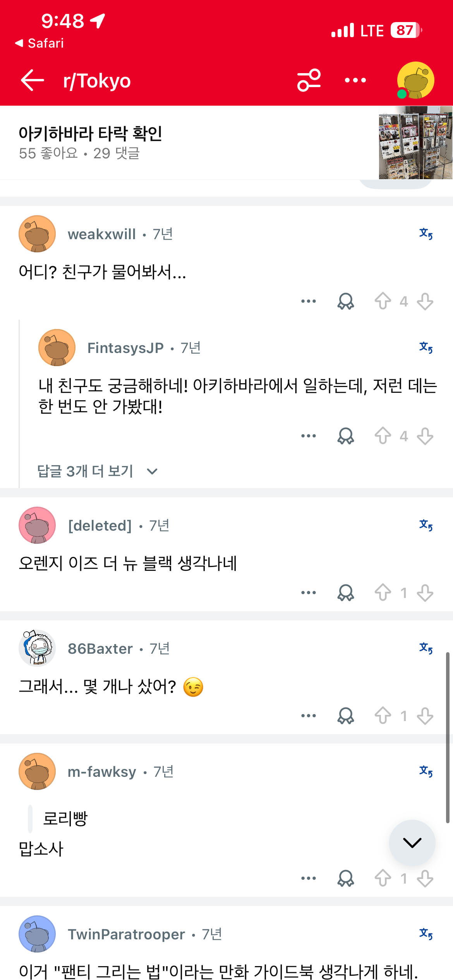Open the sort and filter options icon
This screenshot has height=980, width=453.
pyautogui.click(x=309, y=81)
